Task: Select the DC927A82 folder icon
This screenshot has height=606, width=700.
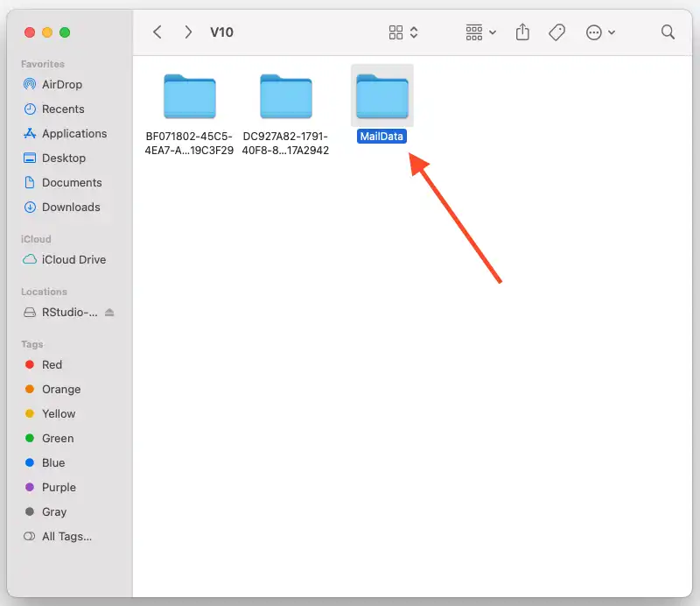Action: click(x=286, y=96)
